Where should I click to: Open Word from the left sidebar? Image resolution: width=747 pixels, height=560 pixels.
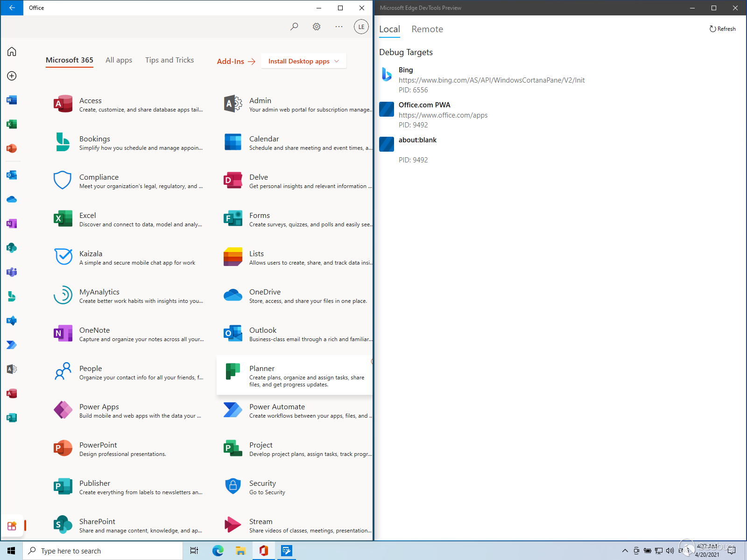click(12, 100)
